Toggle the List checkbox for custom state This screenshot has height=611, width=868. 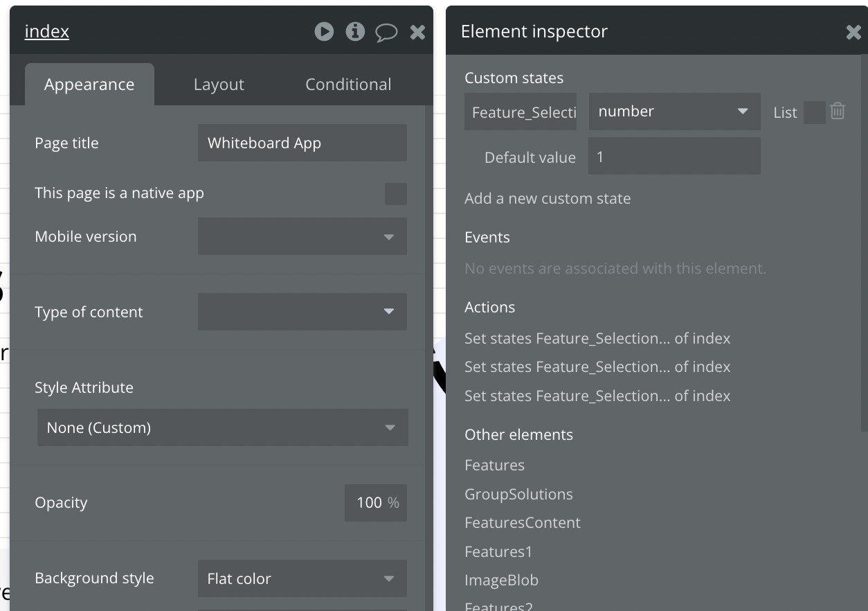click(x=814, y=112)
